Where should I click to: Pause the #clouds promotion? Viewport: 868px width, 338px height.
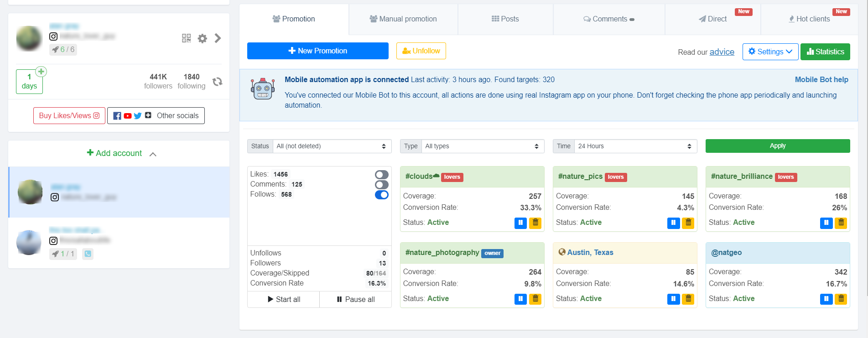520,223
